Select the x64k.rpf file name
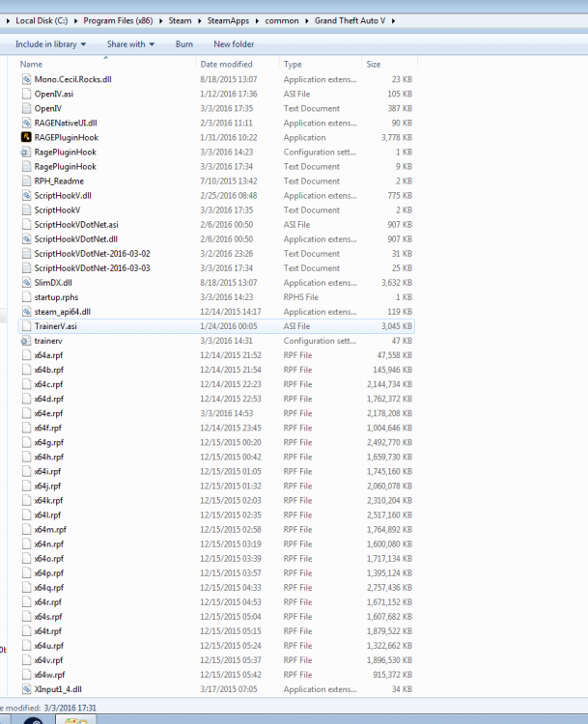Viewport: 588px width, 724px height. click(48, 500)
